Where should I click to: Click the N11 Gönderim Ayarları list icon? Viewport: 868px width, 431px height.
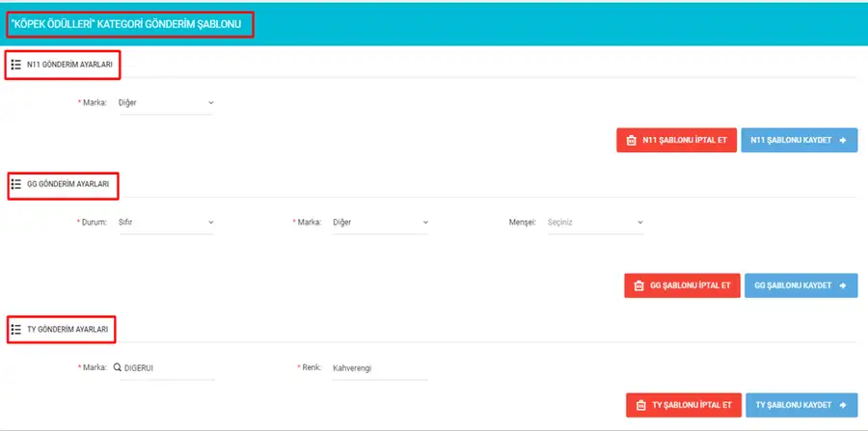coord(16,65)
